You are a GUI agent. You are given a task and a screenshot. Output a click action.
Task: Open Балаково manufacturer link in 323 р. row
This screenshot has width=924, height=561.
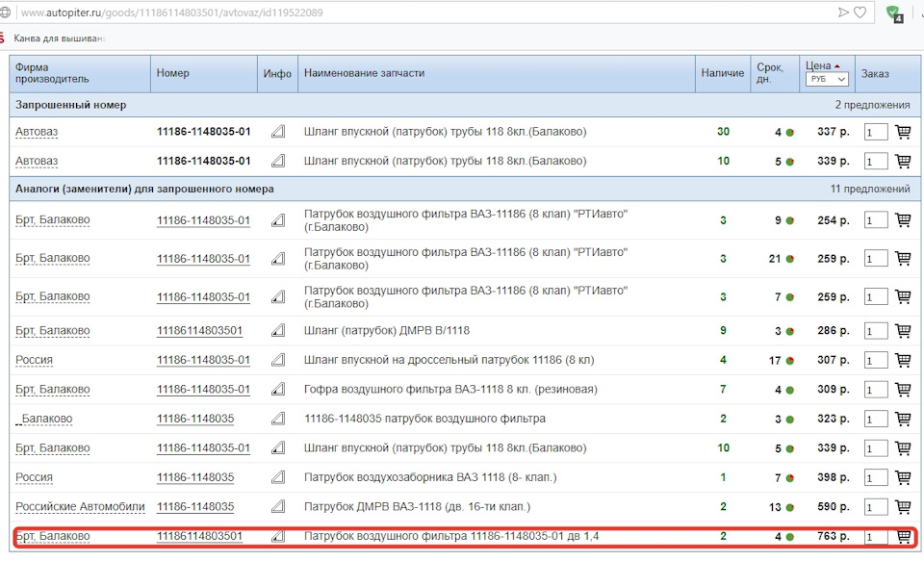(x=46, y=419)
